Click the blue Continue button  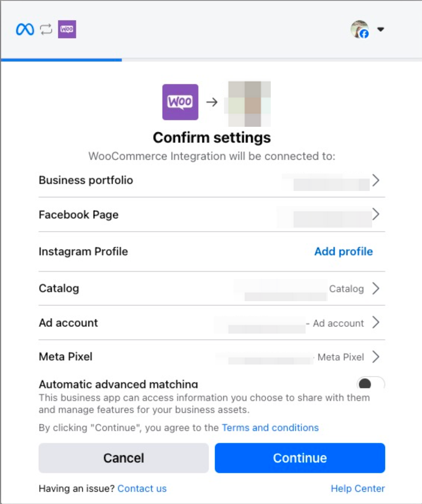pos(300,458)
